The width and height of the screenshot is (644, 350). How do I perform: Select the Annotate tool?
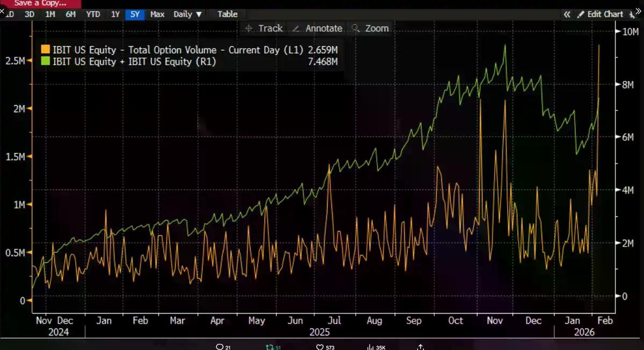click(318, 28)
